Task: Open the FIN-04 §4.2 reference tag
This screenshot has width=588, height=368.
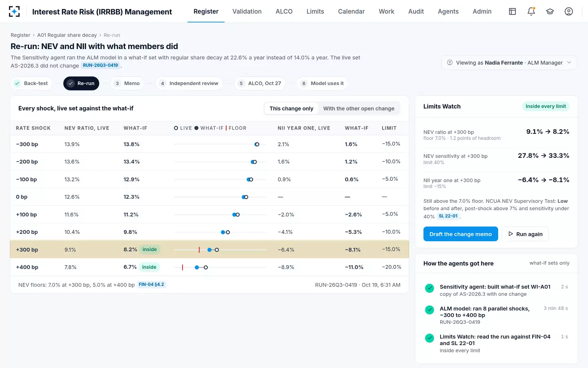Action: (151, 285)
